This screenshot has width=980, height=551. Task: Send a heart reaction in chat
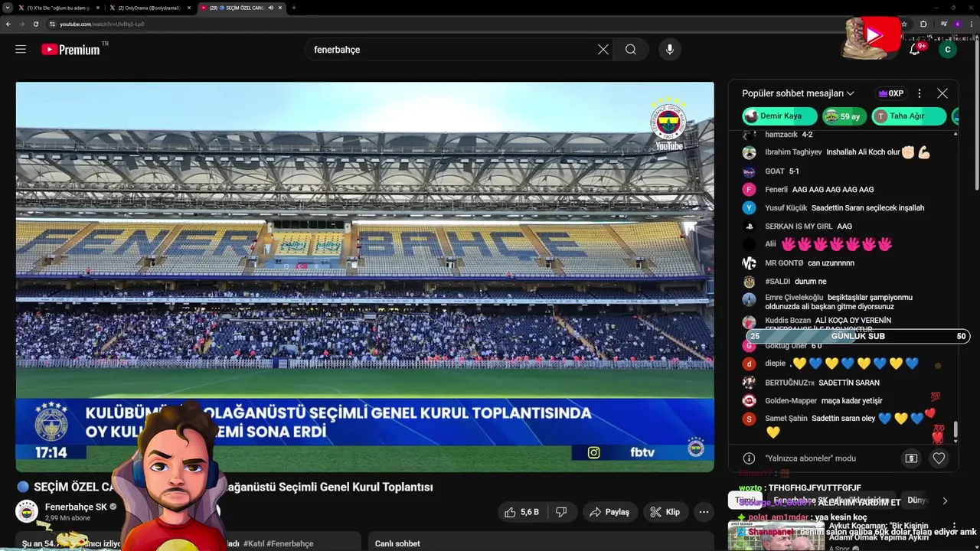pyautogui.click(x=939, y=458)
